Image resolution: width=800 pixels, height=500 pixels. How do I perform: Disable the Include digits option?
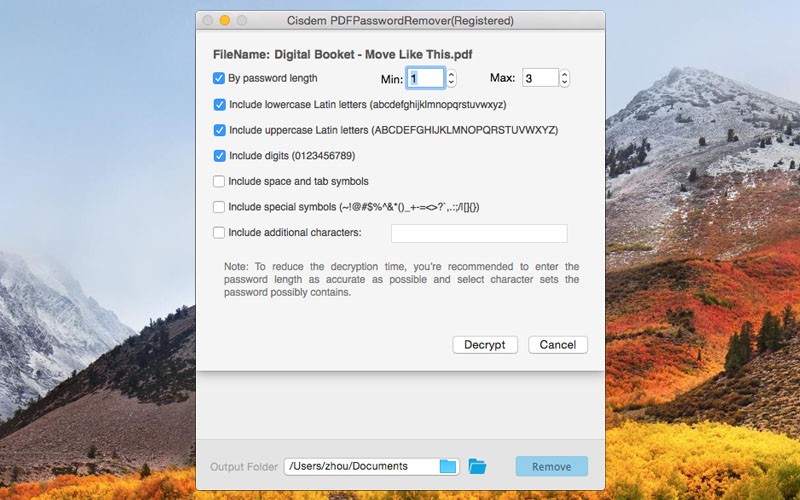[x=219, y=156]
